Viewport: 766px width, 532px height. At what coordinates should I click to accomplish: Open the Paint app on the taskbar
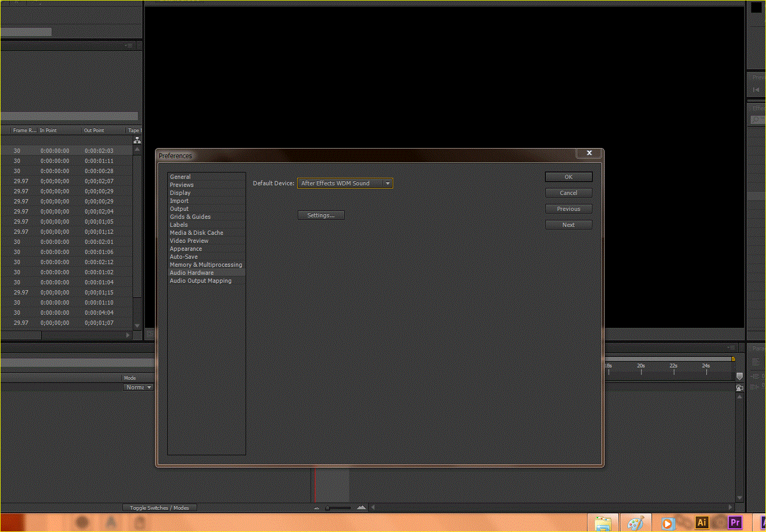tap(635, 523)
